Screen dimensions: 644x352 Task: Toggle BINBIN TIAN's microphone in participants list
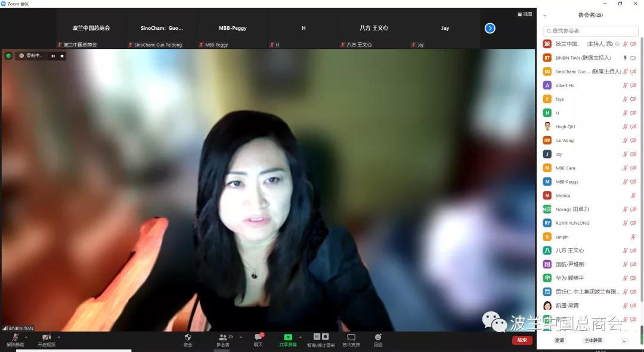(625, 58)
